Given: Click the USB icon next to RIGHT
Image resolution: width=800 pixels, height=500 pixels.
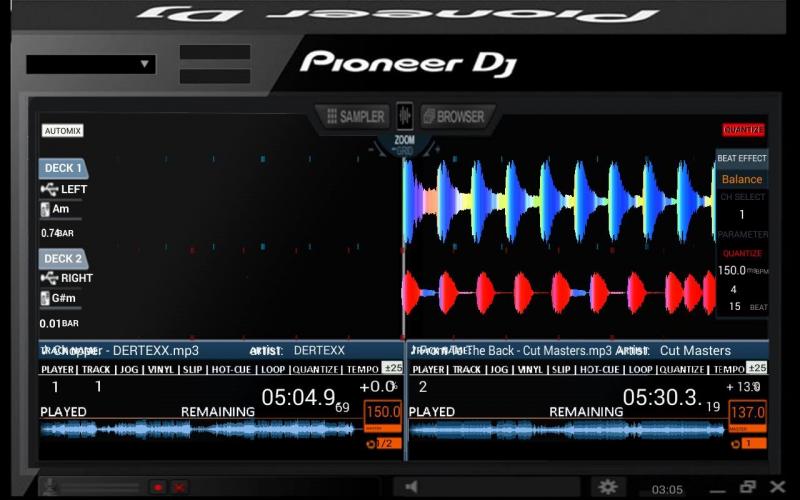Looking at the screenshot, I should (49, 278).
